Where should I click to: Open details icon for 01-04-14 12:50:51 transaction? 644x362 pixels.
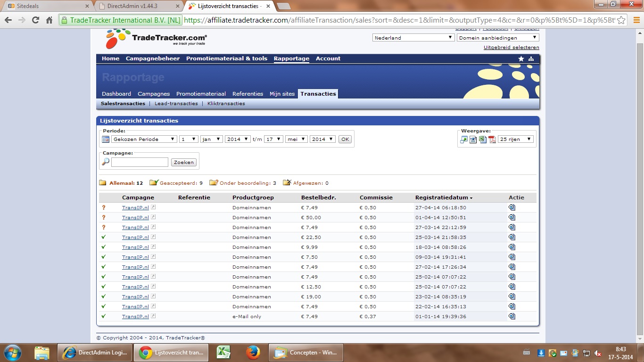(512, 217)
